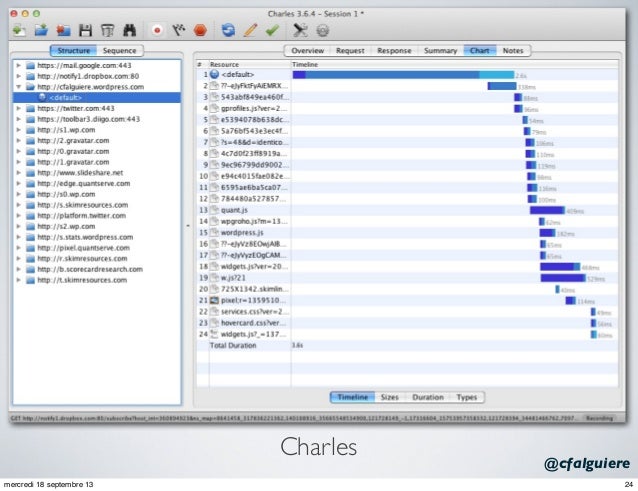Switch to the Sequence view tab

[120, 50]
